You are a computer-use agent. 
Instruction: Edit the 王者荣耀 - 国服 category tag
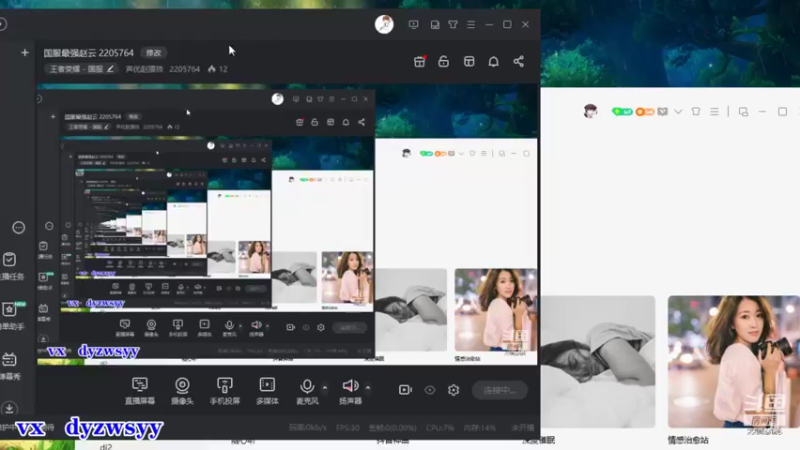82,69
